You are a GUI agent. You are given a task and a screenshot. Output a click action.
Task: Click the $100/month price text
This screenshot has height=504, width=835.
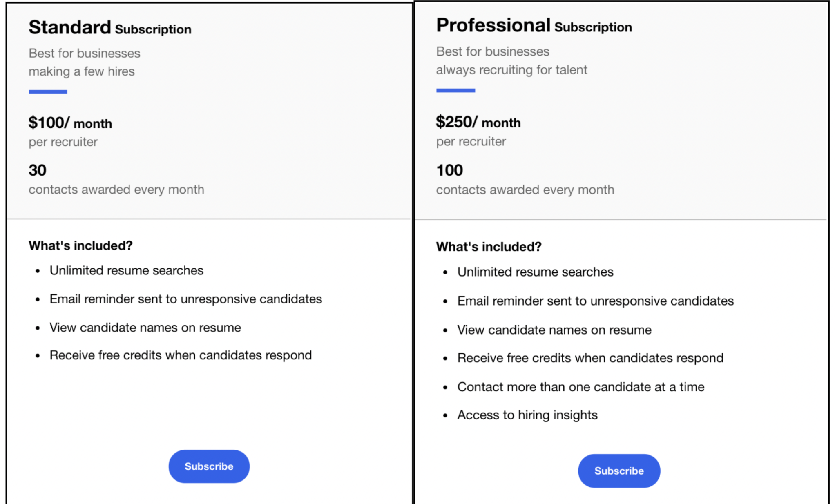[70, 123]
